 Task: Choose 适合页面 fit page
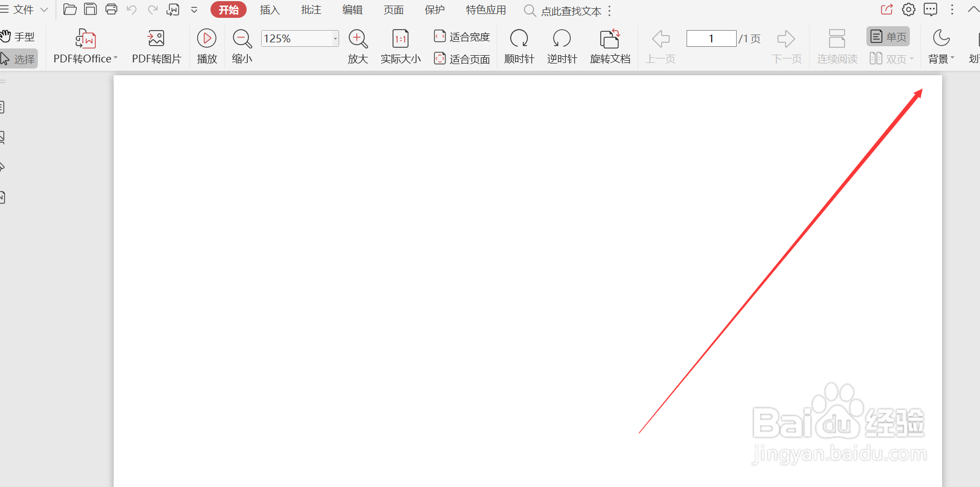pyautogui.click(x=462, y=59)
